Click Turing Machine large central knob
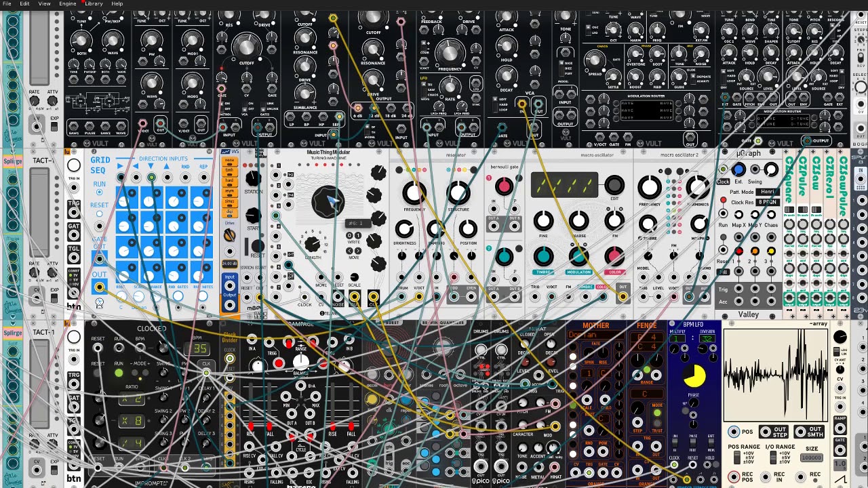This screenshot has width=868, height=488. point(328,201)
